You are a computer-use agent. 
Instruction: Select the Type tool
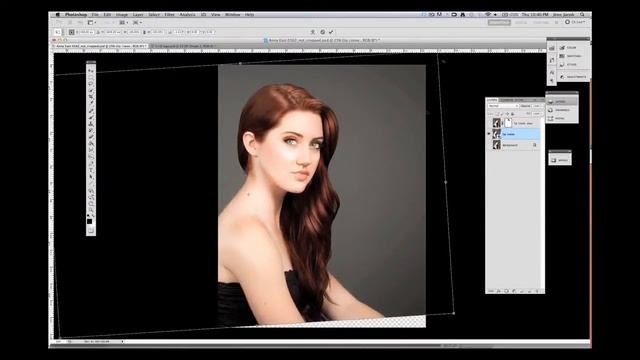click(x=91, y=170)
